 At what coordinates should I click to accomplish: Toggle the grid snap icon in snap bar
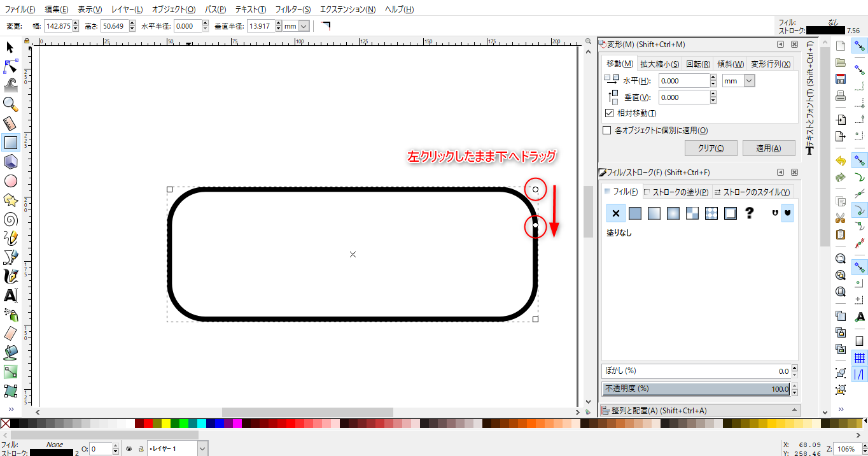click(x=860, y=358)
